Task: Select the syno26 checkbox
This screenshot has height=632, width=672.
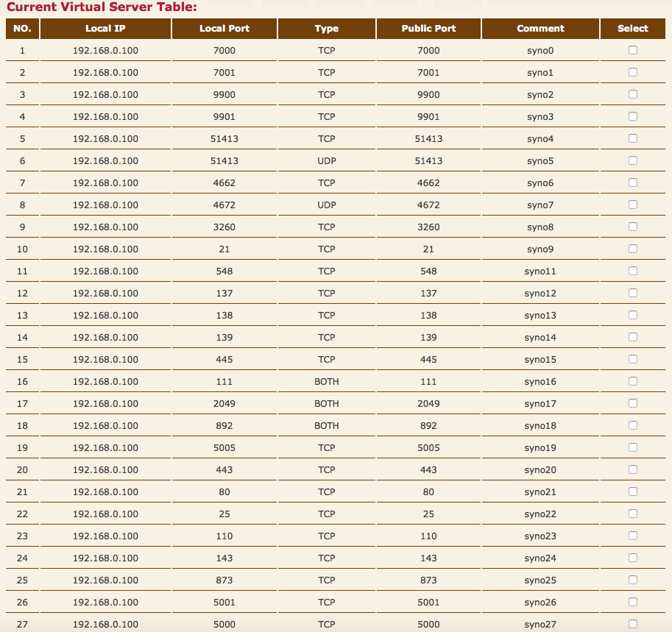Action: 632,602
